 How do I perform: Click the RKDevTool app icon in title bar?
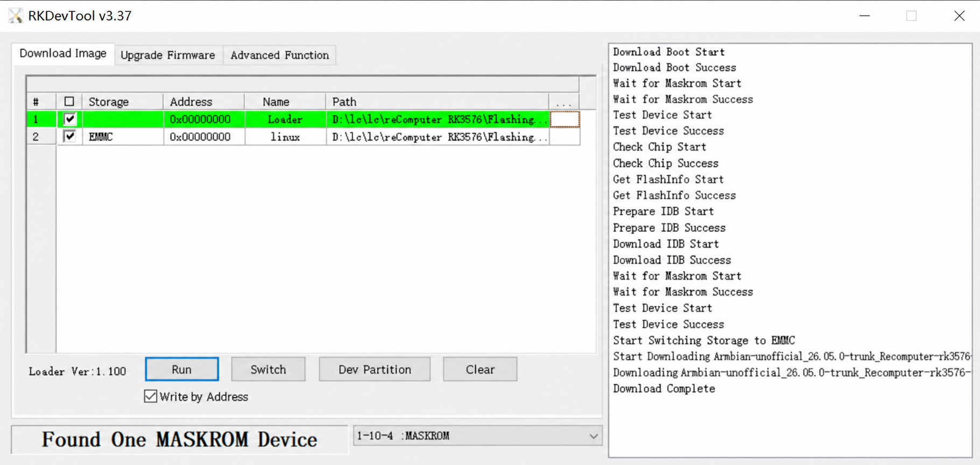[x=16, y=16]
